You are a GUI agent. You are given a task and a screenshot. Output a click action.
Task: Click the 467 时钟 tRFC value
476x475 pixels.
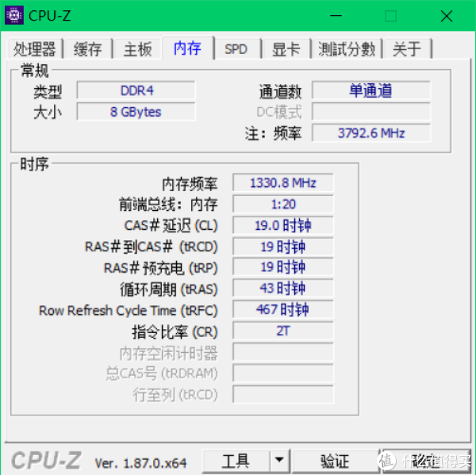coord(283,309)
